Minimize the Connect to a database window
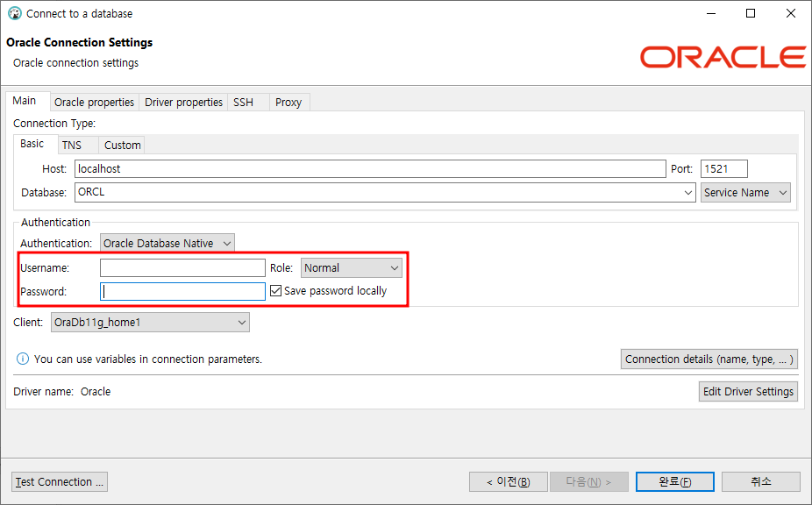 tap(711, 13)
